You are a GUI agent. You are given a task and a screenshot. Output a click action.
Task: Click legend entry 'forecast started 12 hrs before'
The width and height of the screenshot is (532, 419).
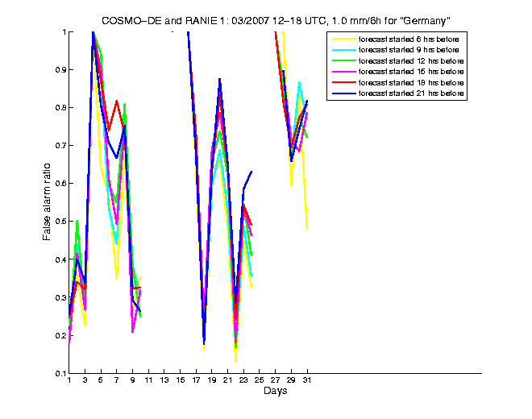[x=411, y=61]
